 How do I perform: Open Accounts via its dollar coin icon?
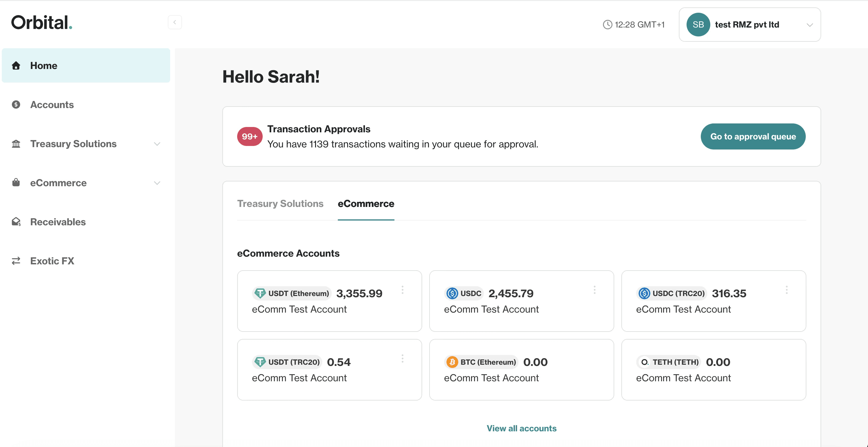[x=16, y=105]
